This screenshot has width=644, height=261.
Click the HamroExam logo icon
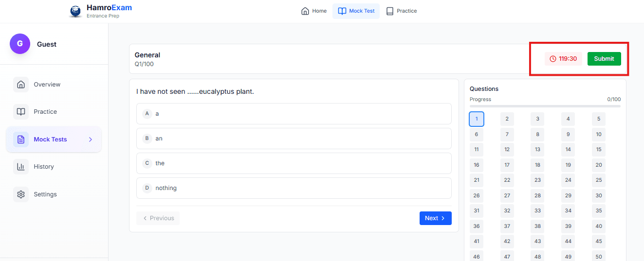coord(75,11)
